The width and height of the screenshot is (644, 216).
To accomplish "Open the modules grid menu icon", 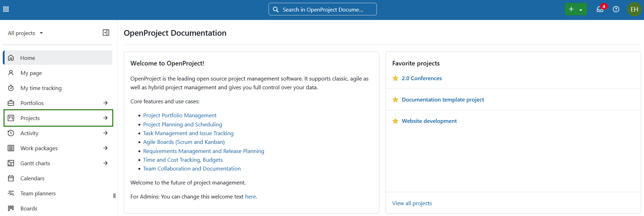I will pyautogui.click(x=6, y=9).
